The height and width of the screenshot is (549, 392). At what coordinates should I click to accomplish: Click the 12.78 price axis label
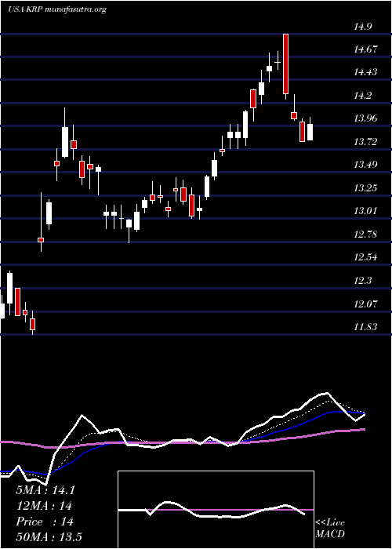coord(366,235)
